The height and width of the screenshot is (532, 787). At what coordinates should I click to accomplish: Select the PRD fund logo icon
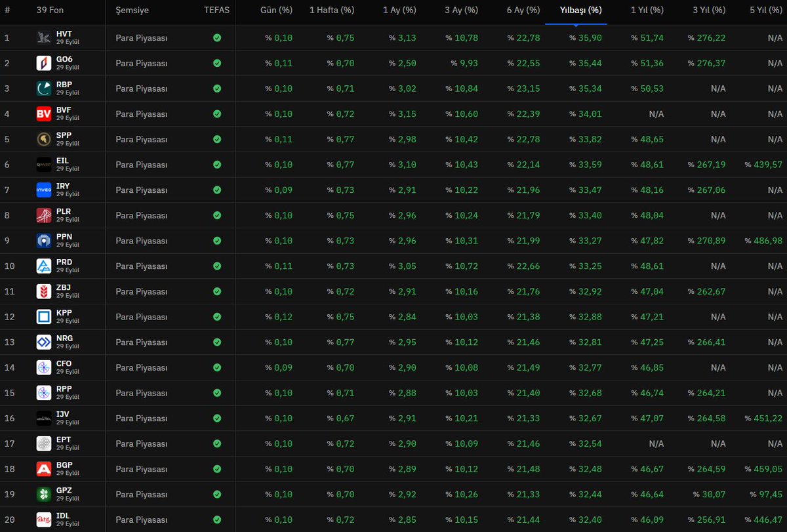(x=44, y=266)
